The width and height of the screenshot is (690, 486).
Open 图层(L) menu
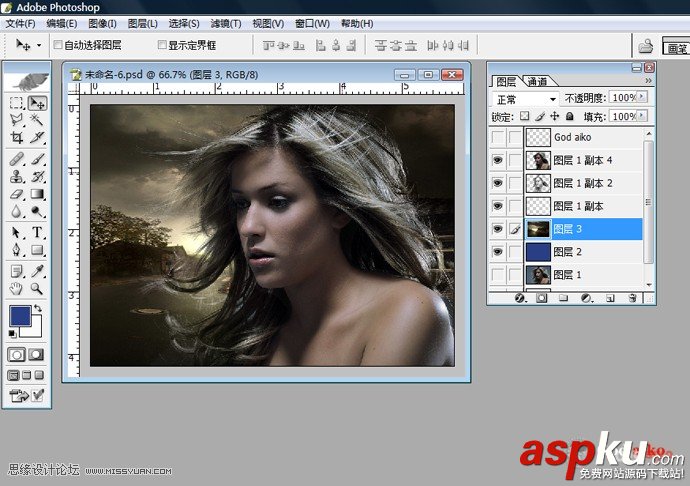click(x=143, y=23)
